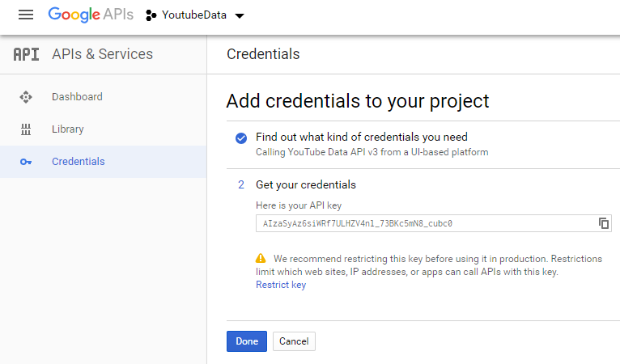
Task: Click the Google APIs logo
Action: pos(91,15)
